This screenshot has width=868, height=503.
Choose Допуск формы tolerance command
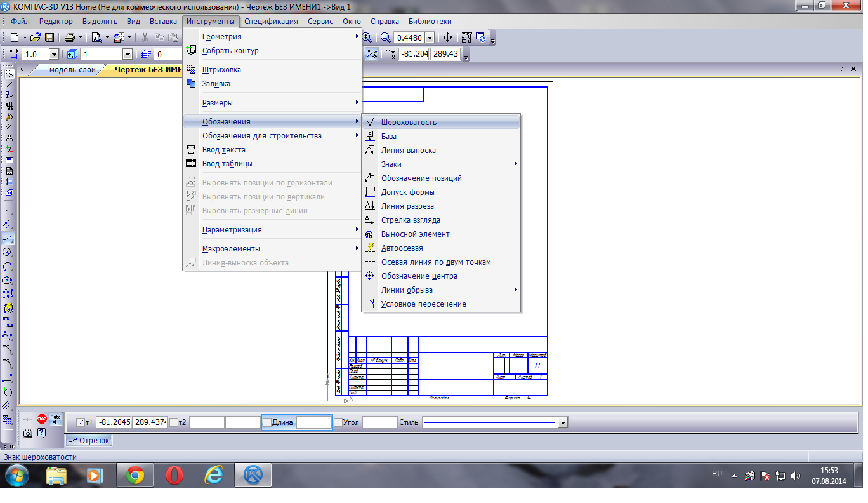coord(441,192)
